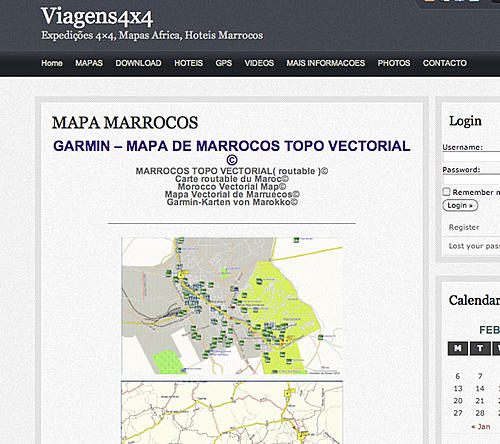Open the PHOTOS menu item
The image size is (500, 444).
(394, 63)
